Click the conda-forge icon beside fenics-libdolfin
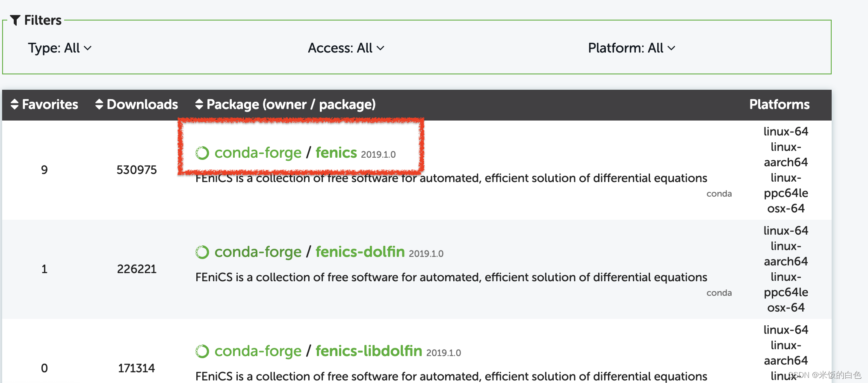Screen dimensions: 868x383 [x=203, y=351]
